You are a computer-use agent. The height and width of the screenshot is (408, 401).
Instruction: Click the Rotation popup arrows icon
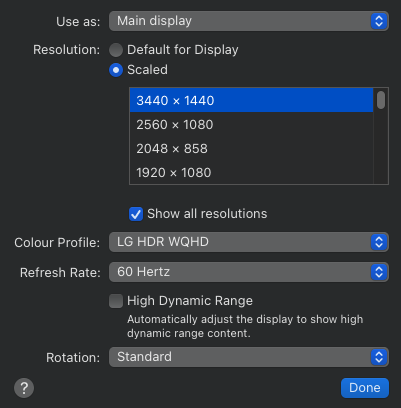click(379, 357)
